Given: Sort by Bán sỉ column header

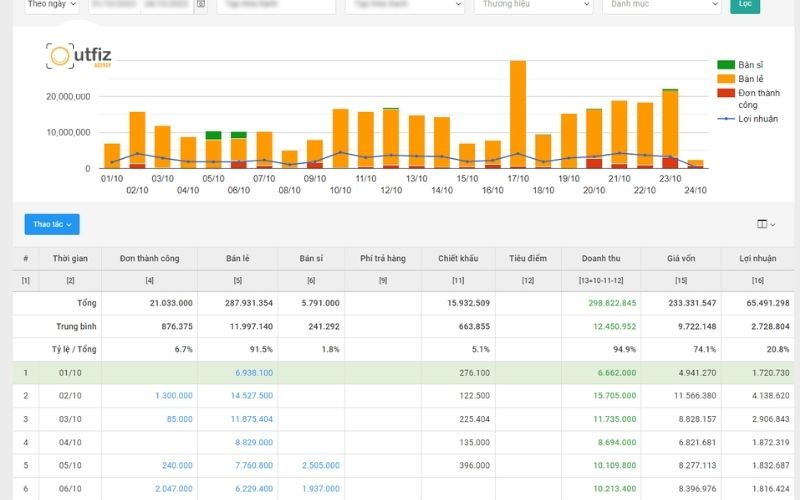Looking at the screenshot, I should (311, 259).
